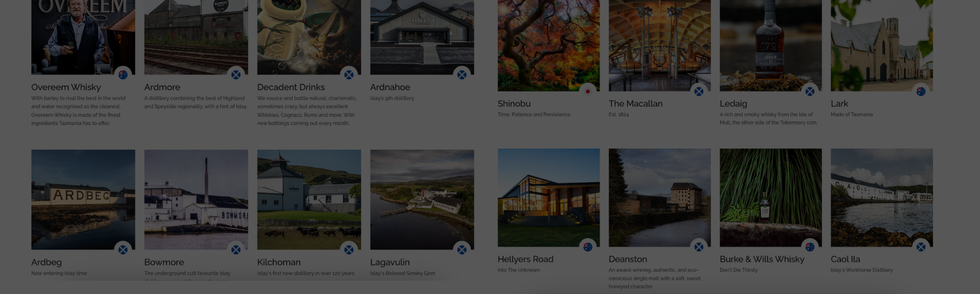980x294 pixels.
Task: Open the Bowmore distillery photo
Action: pyautogui.click(x=196, y=199)
